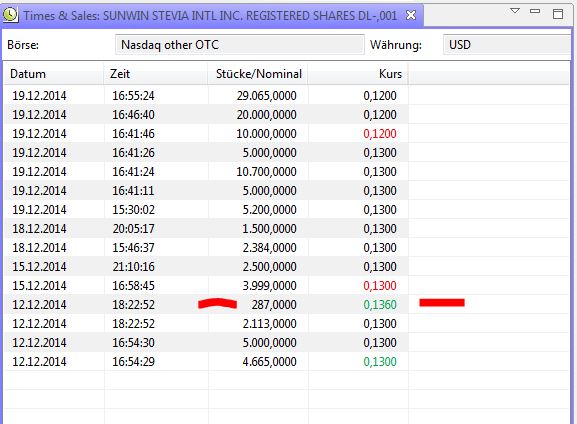Sort by the Zeit column header
577x424 pixels.
[156, 74]
